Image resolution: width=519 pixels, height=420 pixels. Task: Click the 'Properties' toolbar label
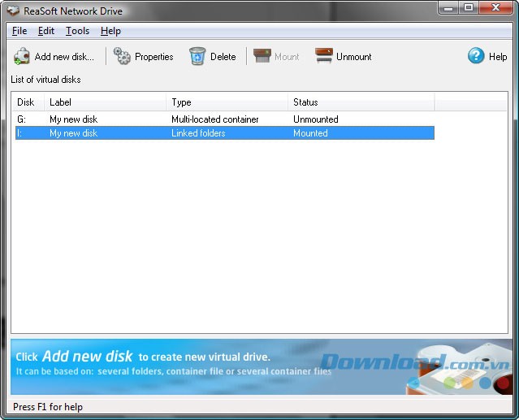click(x=154, y=57)
